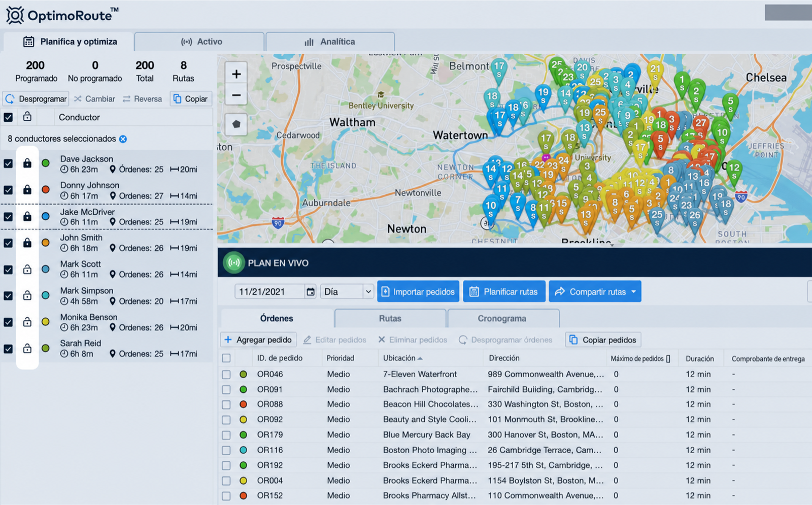
Task: Click the OptimoRoute logo icon
Action: (15, 15)
